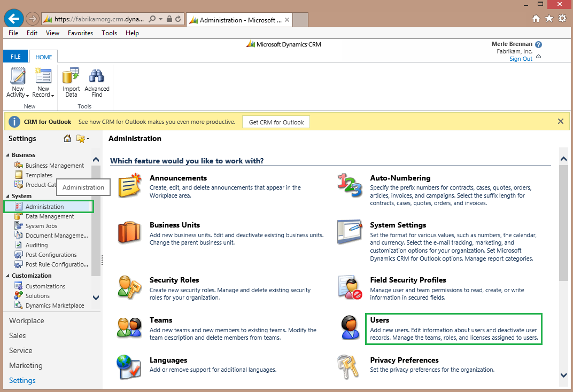Click the Security Roles icon

(129, 287)
